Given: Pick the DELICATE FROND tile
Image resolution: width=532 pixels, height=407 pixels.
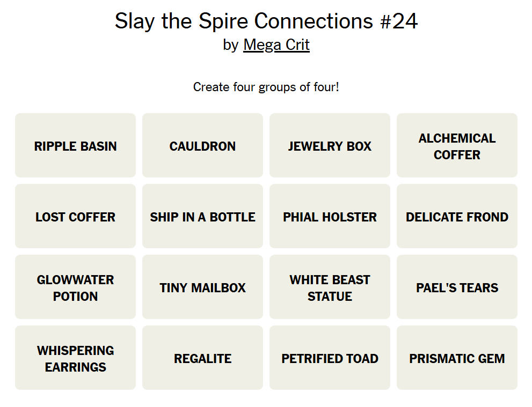Looking at the screenshot, I should click(x=457, y=216).
